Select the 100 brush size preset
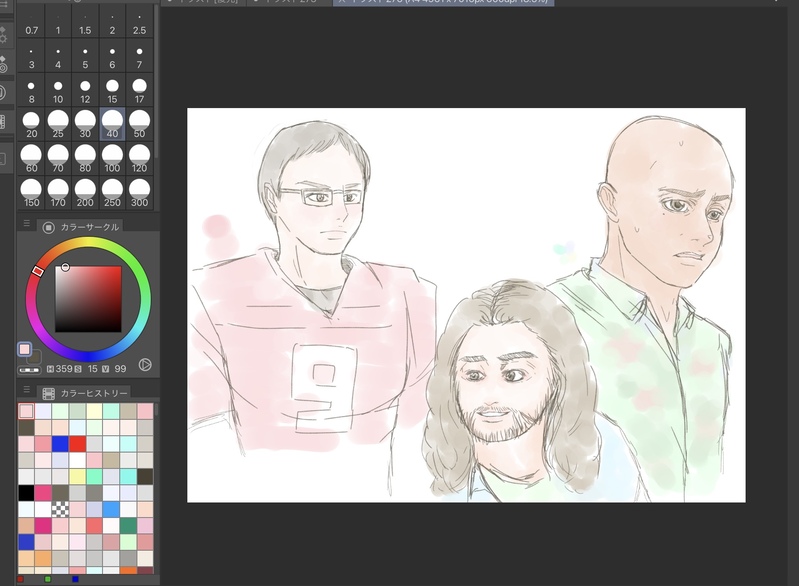Screen dimensions: 799x586 click(x=112, y=158)
